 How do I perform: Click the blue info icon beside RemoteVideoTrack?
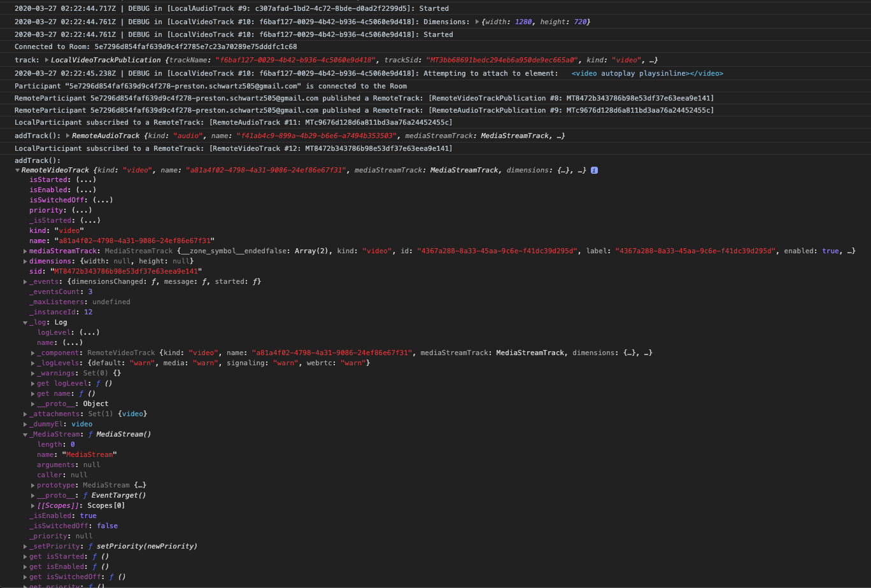594,170
